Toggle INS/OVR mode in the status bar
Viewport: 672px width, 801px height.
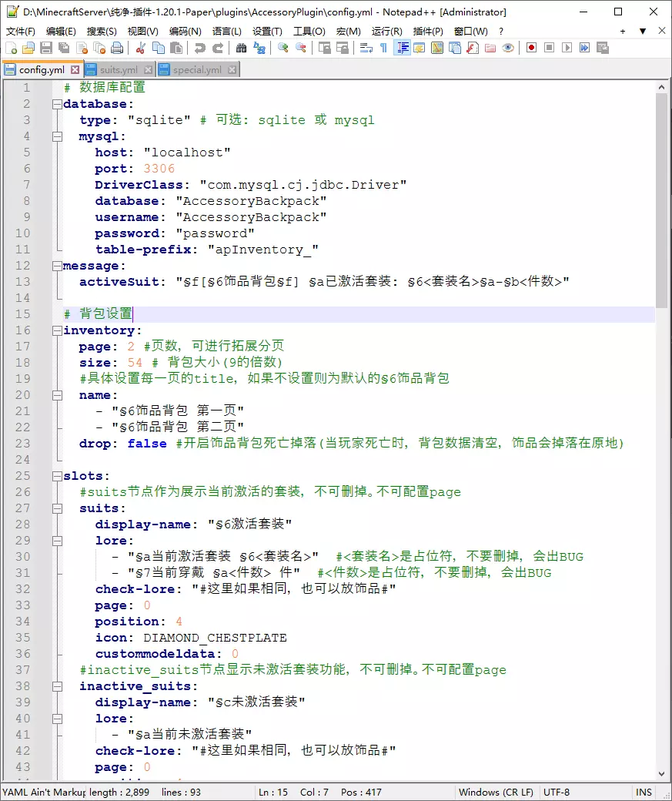644,793
